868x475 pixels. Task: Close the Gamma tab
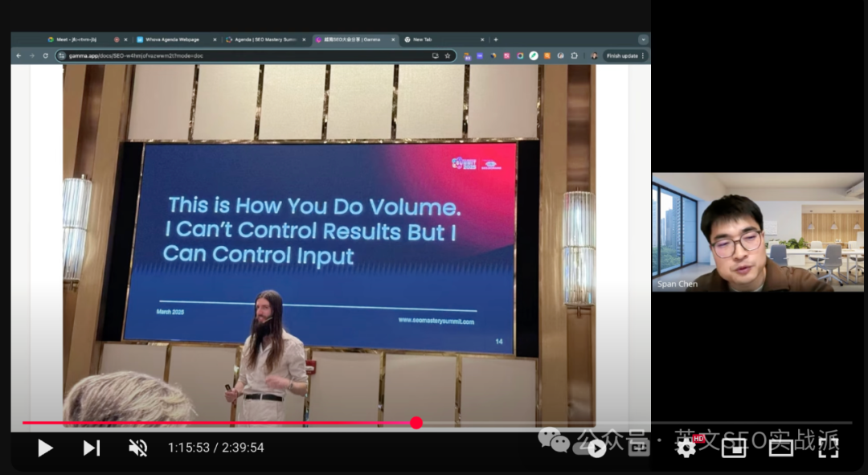393,40
